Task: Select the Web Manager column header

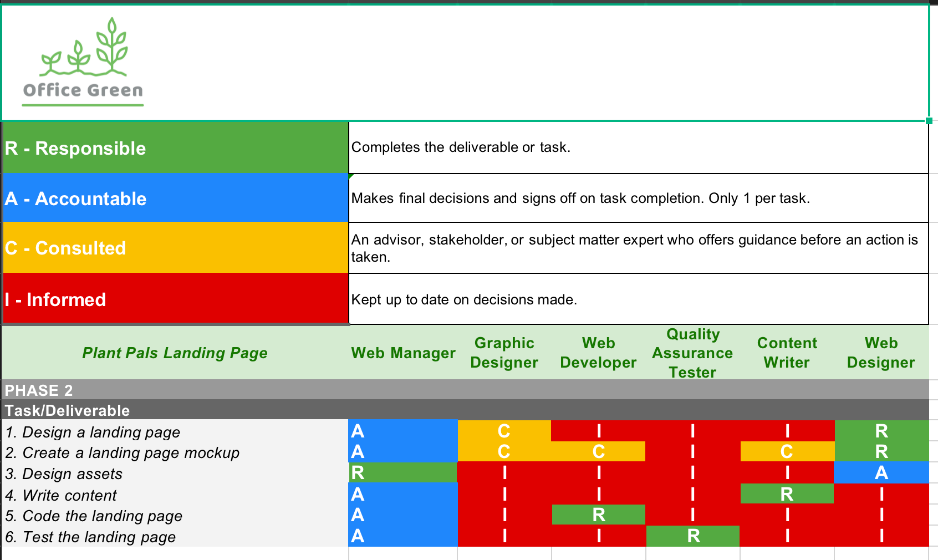Action: pos(403,353)
